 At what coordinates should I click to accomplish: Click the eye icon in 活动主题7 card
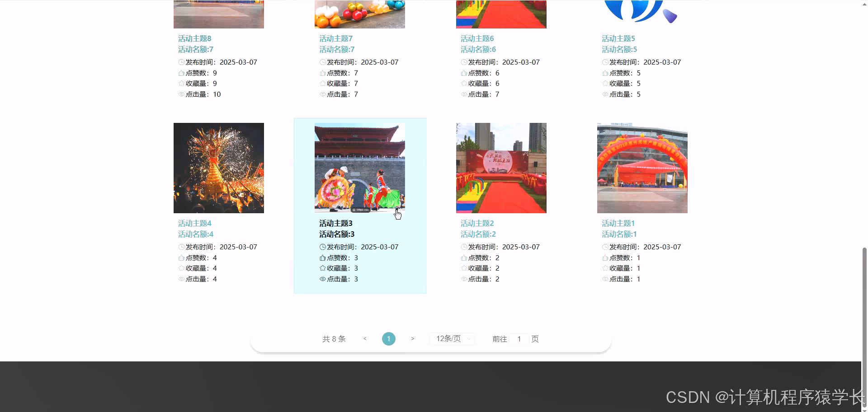point(323,94)
